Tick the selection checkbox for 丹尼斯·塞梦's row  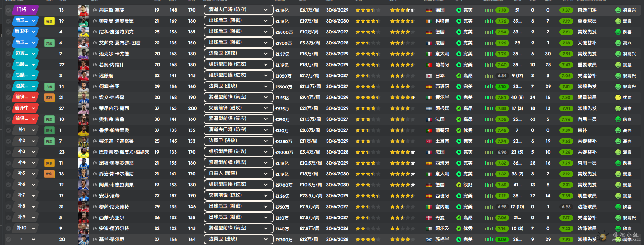coord(8,10)
